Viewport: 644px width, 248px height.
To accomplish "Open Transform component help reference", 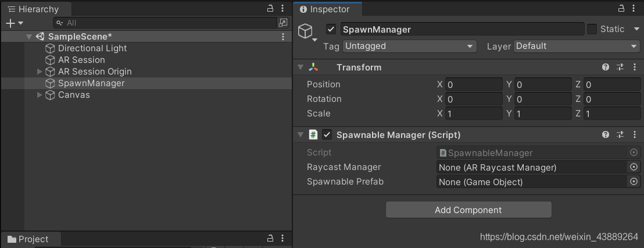I will (x=606, y=67).
